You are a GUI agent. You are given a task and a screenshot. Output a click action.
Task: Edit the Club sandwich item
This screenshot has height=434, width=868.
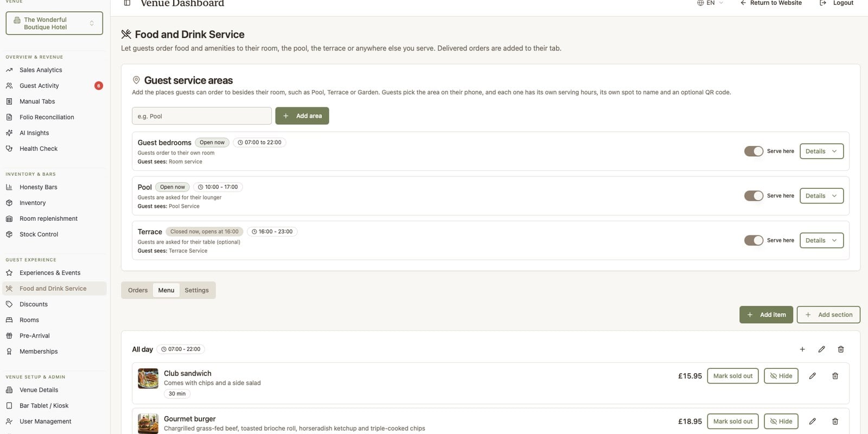pyautogui.click(x=813, y=376)
